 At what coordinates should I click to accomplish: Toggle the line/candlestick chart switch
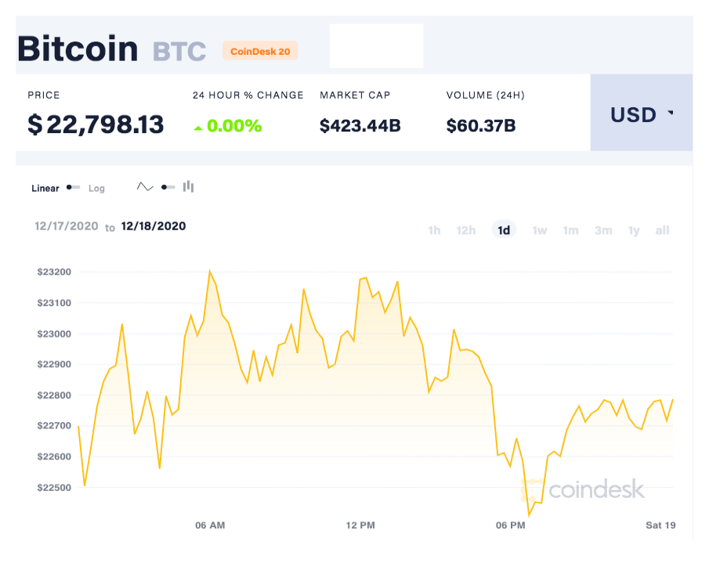(168, 187)
